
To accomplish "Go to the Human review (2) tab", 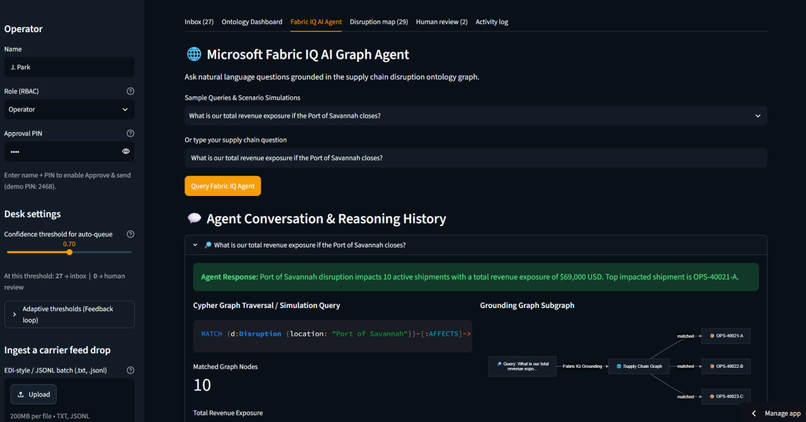I will 442,22.
